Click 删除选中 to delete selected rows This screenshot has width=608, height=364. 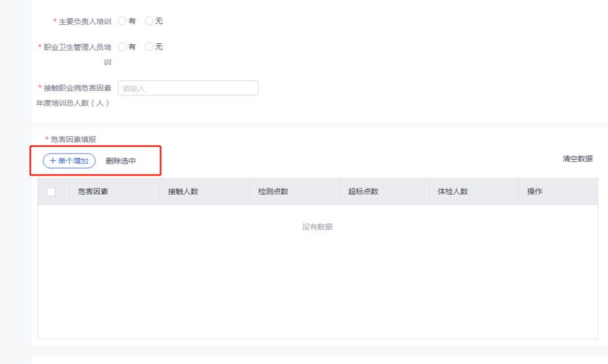pyautogui.click(x=120, y=161)
